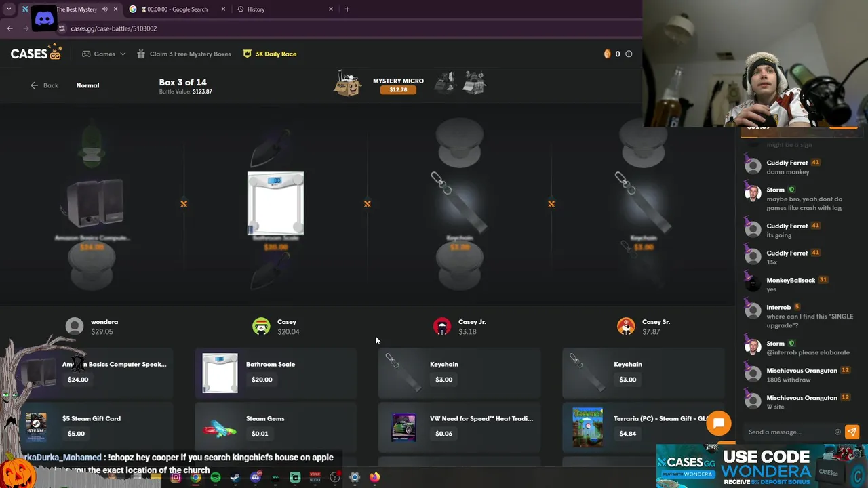
Task: Open the orange live chat support bubble
Action: tap(718, 424)
